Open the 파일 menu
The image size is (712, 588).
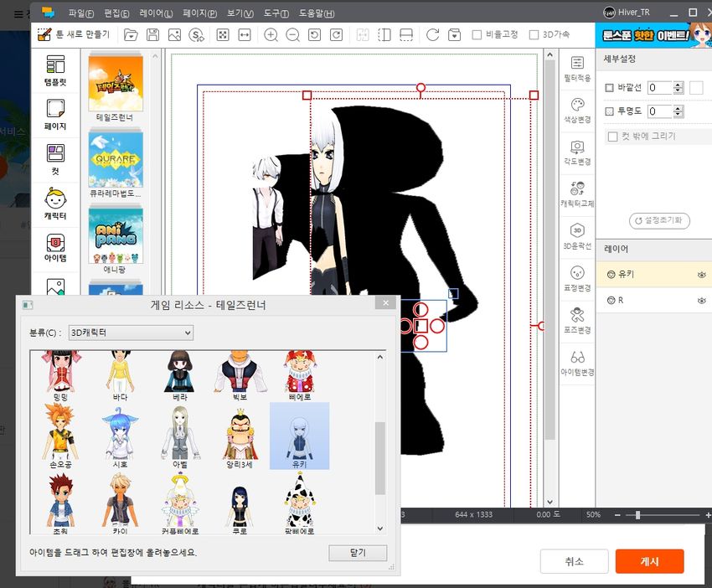pyautogui.click(x=81, y=13)
